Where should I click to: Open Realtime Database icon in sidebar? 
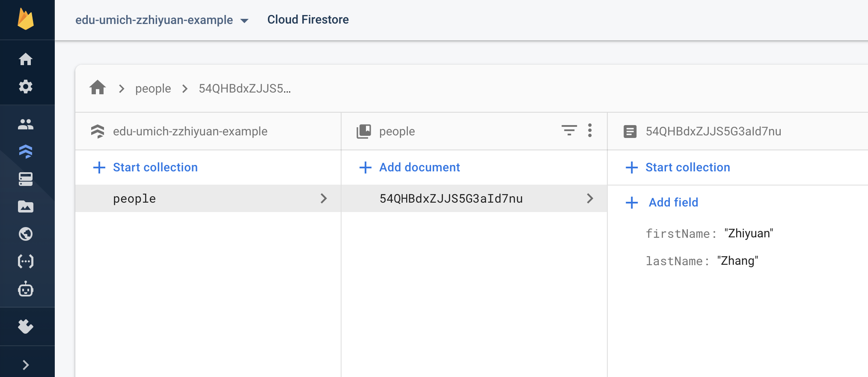pyautogui.click(x=26, y=179)
